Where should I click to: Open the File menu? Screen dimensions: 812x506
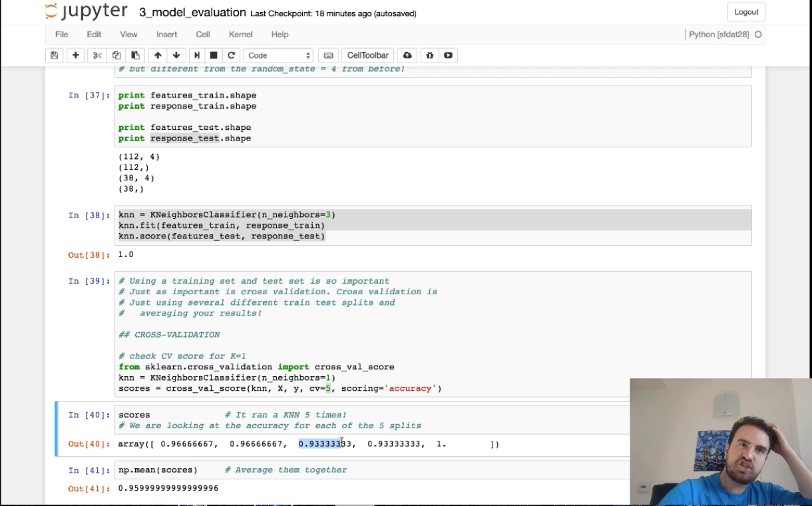coord(61,34)
